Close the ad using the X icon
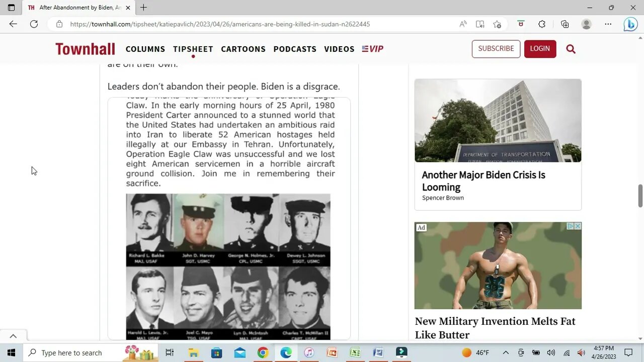644x362 pixels. (578, 226)
